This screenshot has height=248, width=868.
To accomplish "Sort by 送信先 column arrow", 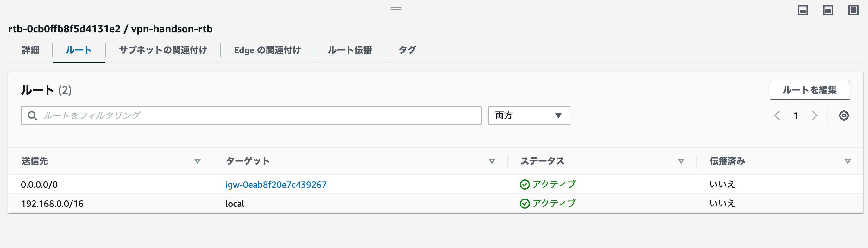I will pos(198,161).
